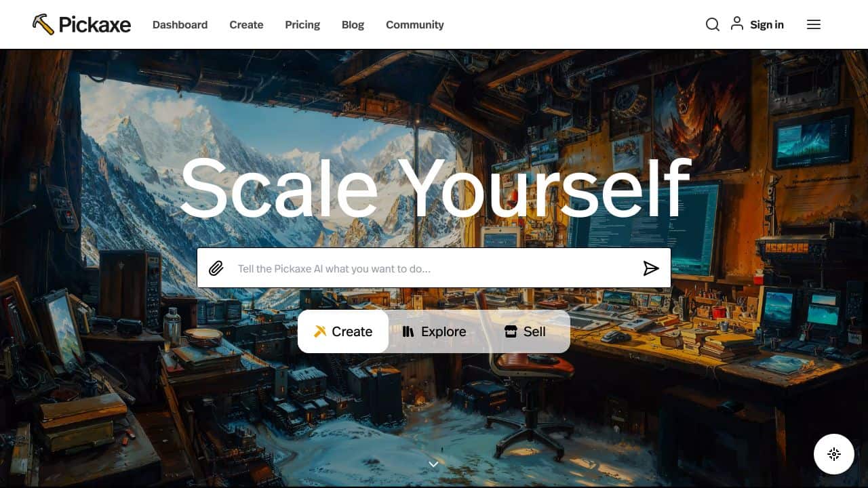This screenshot has width=868, height=488.
Task: Click the storefront icon beside Sell
Action: point(511,331)
